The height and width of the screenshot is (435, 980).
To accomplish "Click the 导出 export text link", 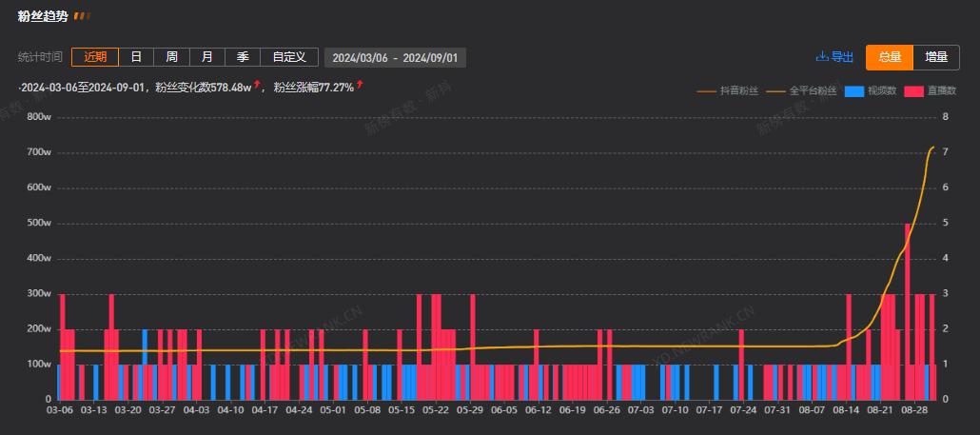I will [842, 57].
